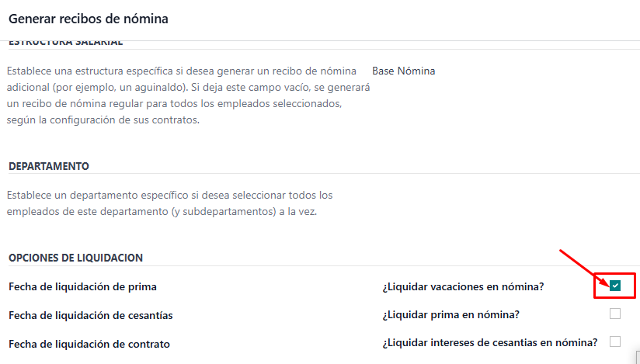Click the ¿Liquidar prima en nómina? label

point(451,314)
